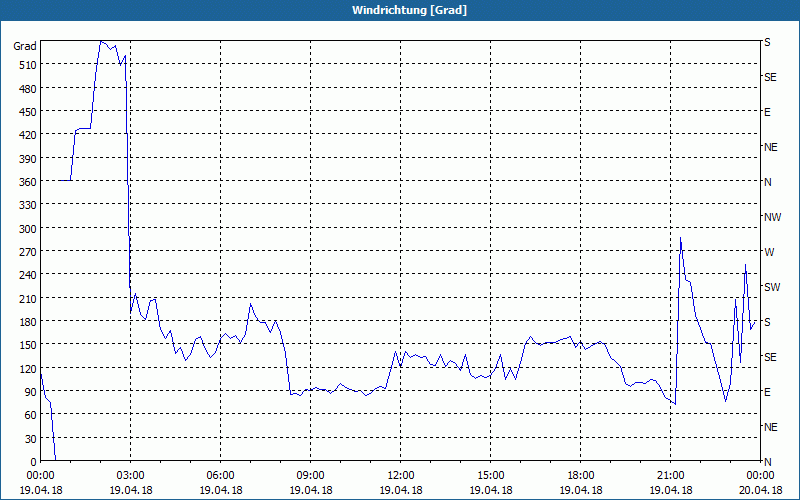Screen dimensions: 800x500
Task: Select the 'W' compass label
Action: pos(769,252)
